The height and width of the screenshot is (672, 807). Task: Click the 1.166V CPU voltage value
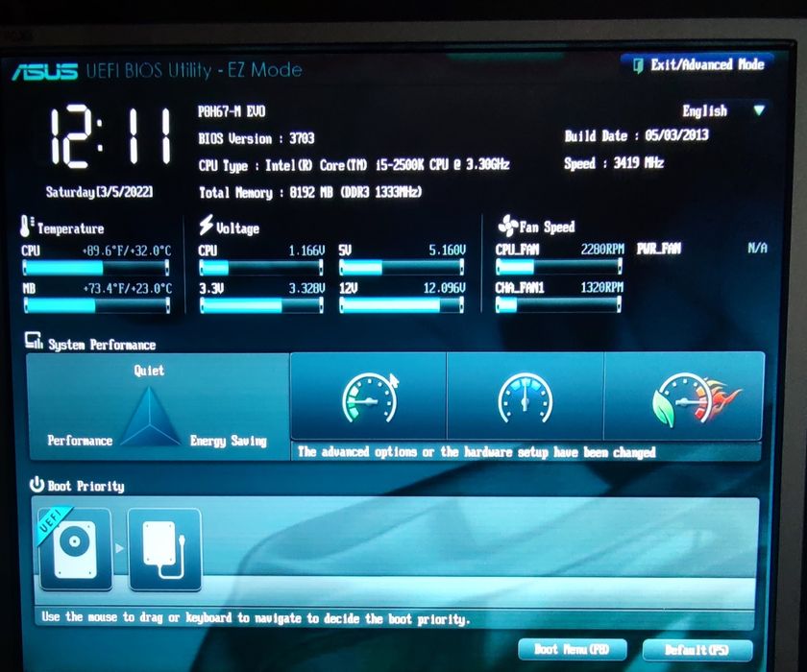point(306,251)
